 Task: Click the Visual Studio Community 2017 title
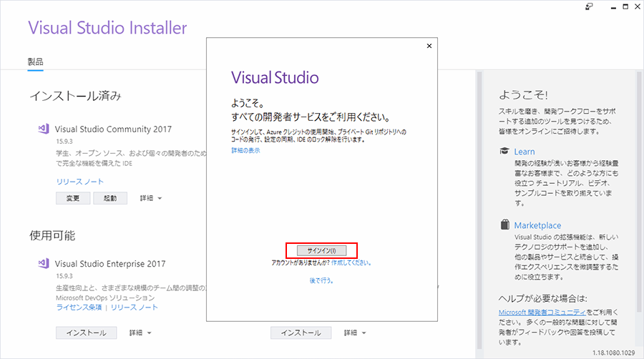[113, 129]
